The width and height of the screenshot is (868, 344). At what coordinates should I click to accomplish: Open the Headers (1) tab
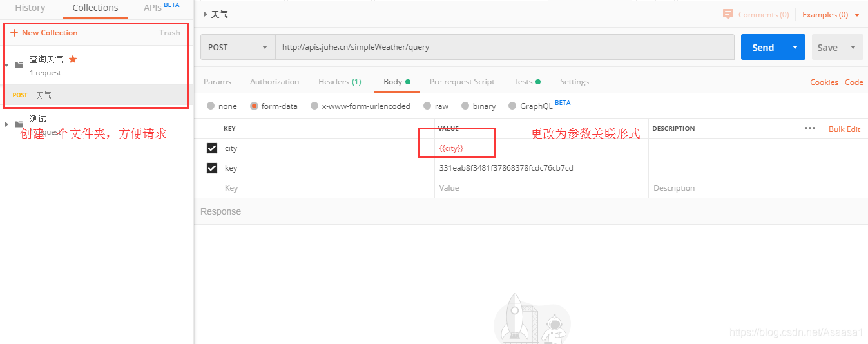click(x=340, y=82)
